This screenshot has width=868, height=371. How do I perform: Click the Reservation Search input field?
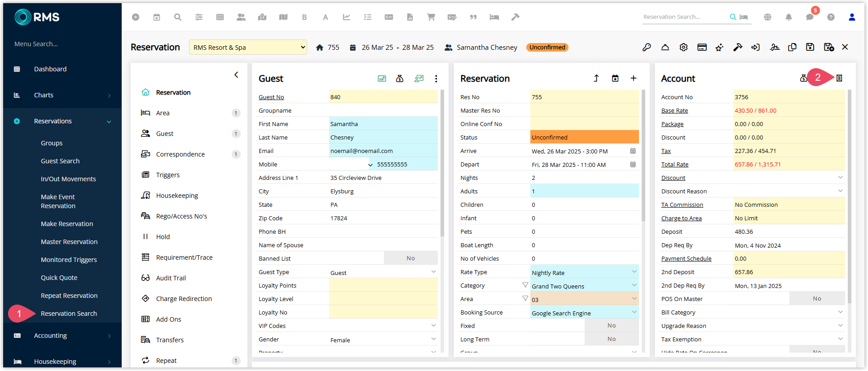coord(685,17)
